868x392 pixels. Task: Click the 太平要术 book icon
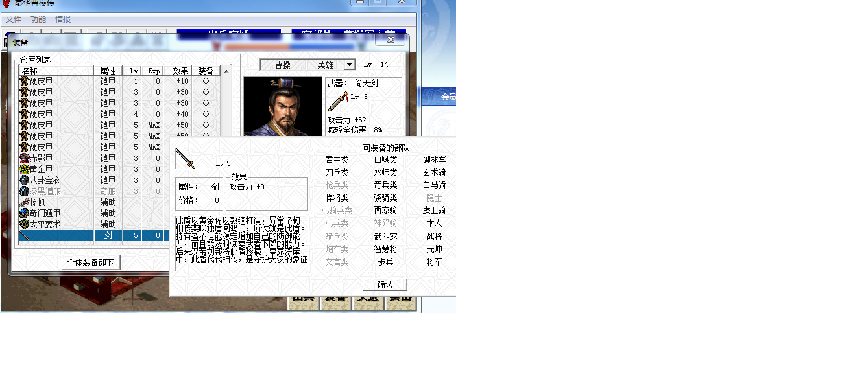coord(24,224)
